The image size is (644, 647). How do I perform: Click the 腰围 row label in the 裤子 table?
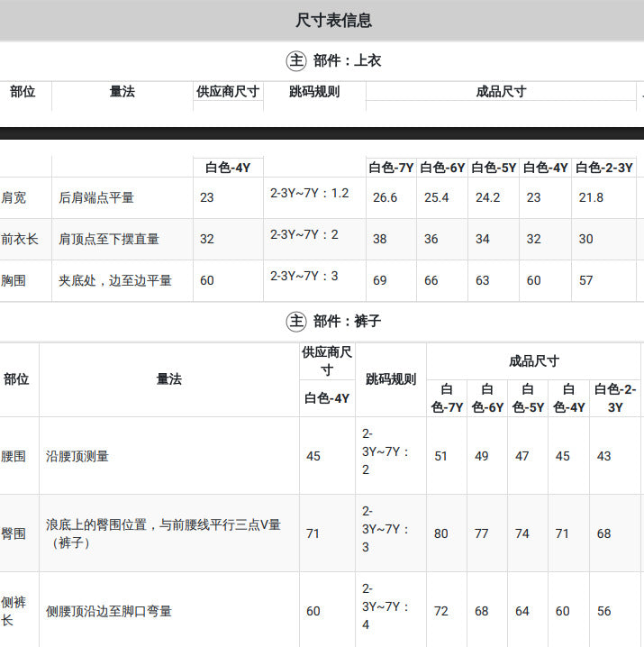click(x=14, y=456)
